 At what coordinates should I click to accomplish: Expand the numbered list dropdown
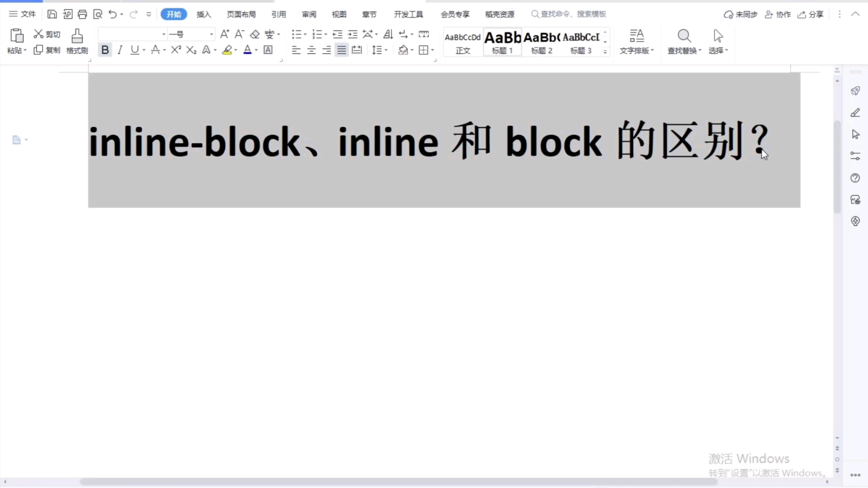tap(325, 34)
